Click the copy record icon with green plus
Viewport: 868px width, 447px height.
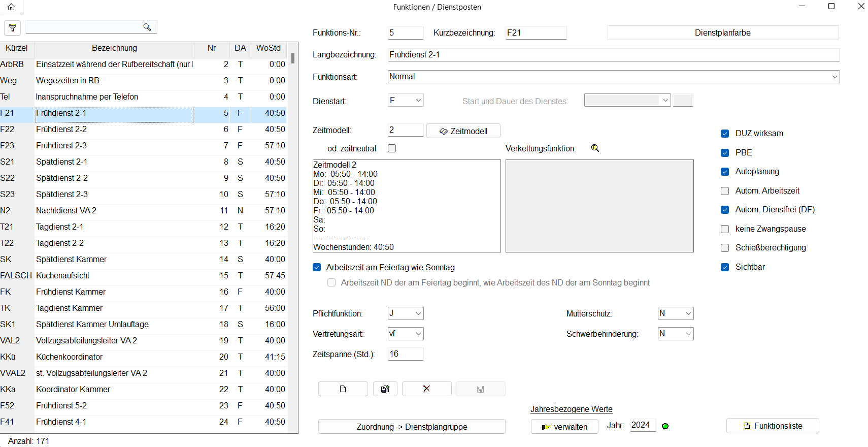385,389
